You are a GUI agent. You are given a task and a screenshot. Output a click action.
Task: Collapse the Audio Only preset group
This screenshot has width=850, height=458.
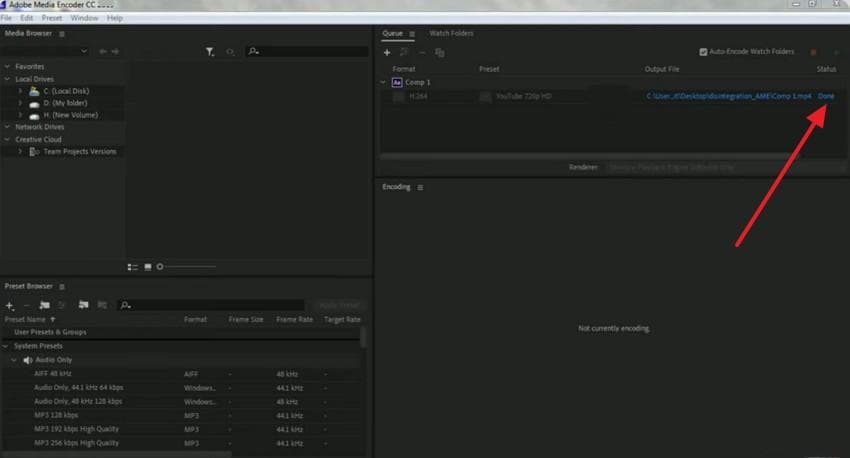[14, 360]
